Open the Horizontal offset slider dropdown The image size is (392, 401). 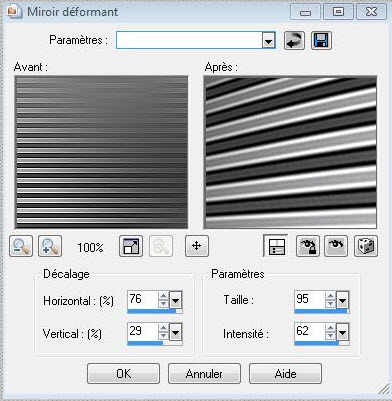tap(176, 301)
